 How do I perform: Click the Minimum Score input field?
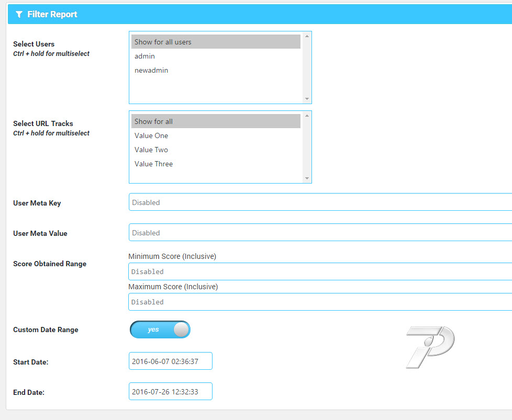click(x=320, y=271)
